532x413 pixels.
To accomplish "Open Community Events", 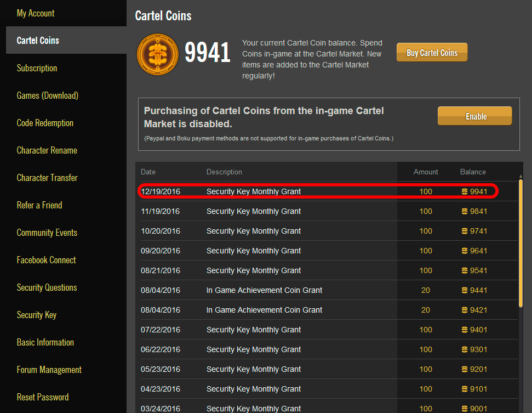I will point(47,233).
